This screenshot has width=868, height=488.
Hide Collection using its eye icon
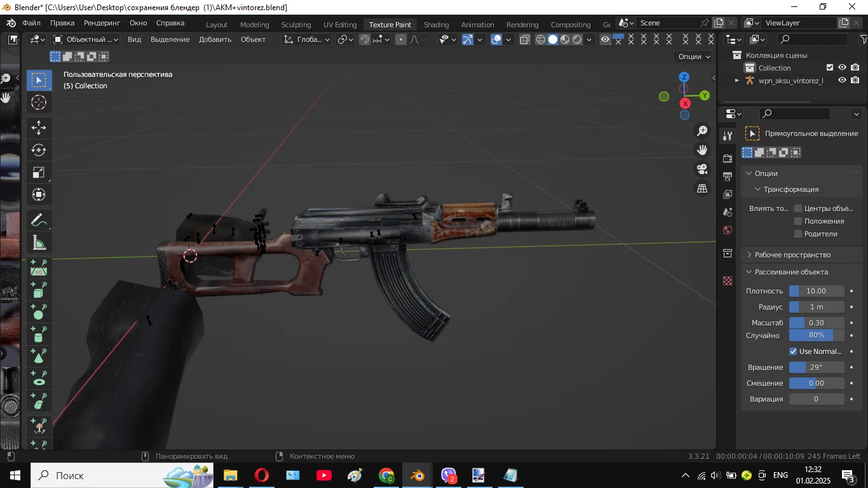(842, 67)
